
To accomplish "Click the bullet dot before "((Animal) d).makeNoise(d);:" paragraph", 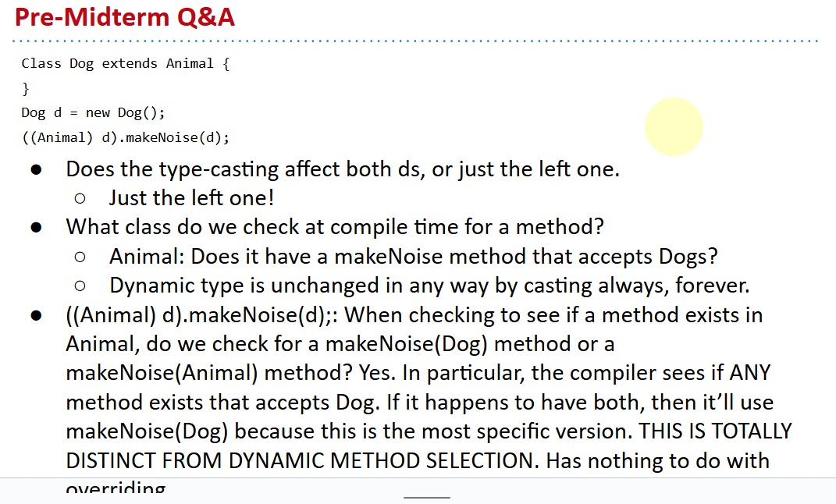I will (36, 316).
